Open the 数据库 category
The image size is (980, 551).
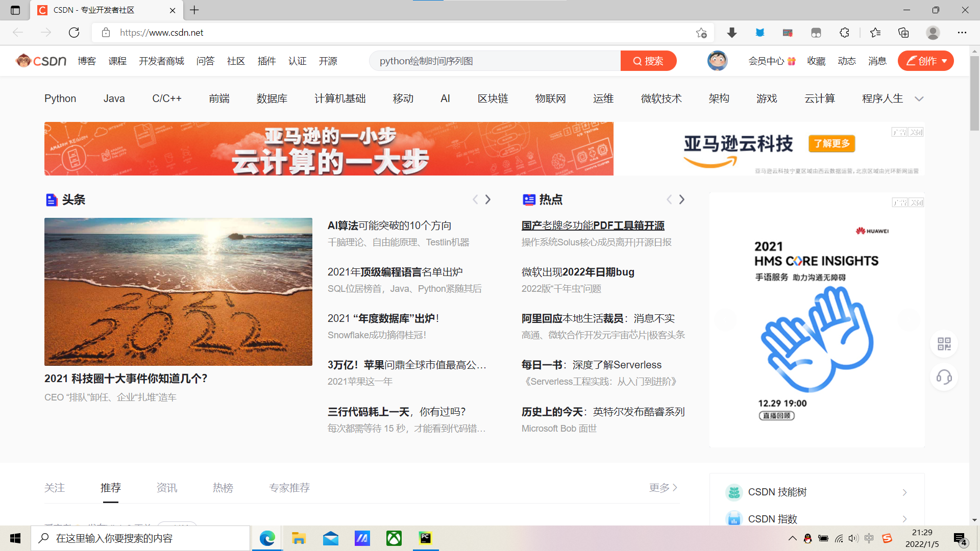pos(272,98)
